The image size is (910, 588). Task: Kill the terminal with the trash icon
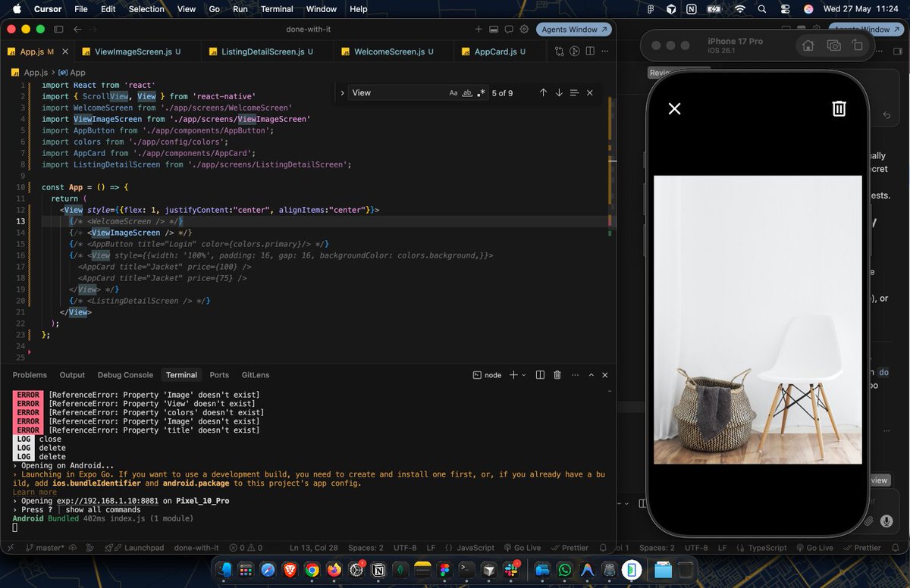pos(557,375)
